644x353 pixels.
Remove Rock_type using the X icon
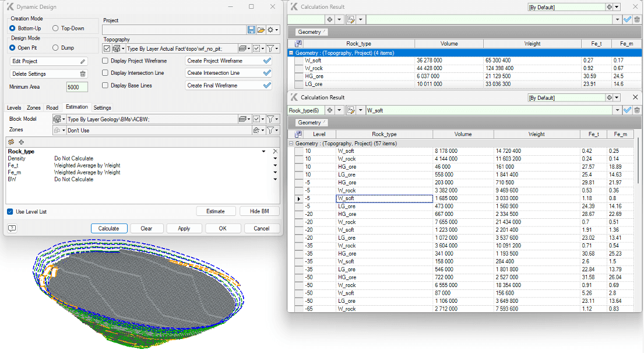coord(275,151)
